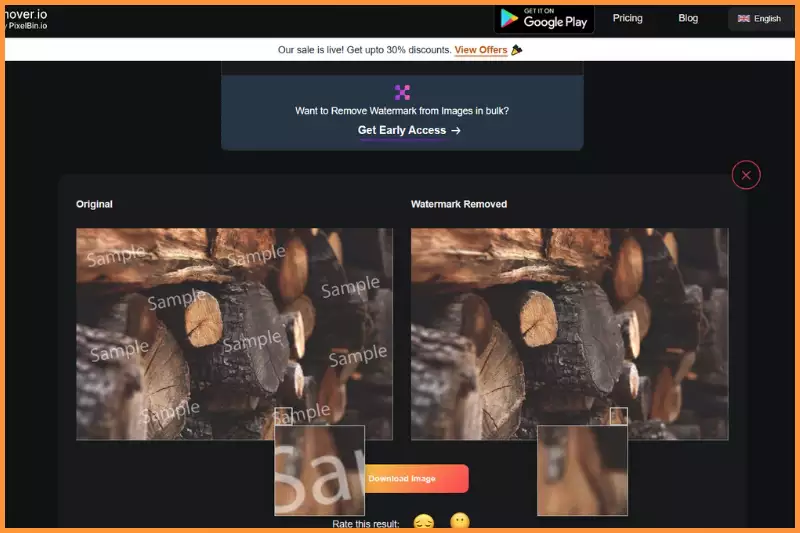Click the 'Our sale is live!' banner text

(x=364, y=50)
